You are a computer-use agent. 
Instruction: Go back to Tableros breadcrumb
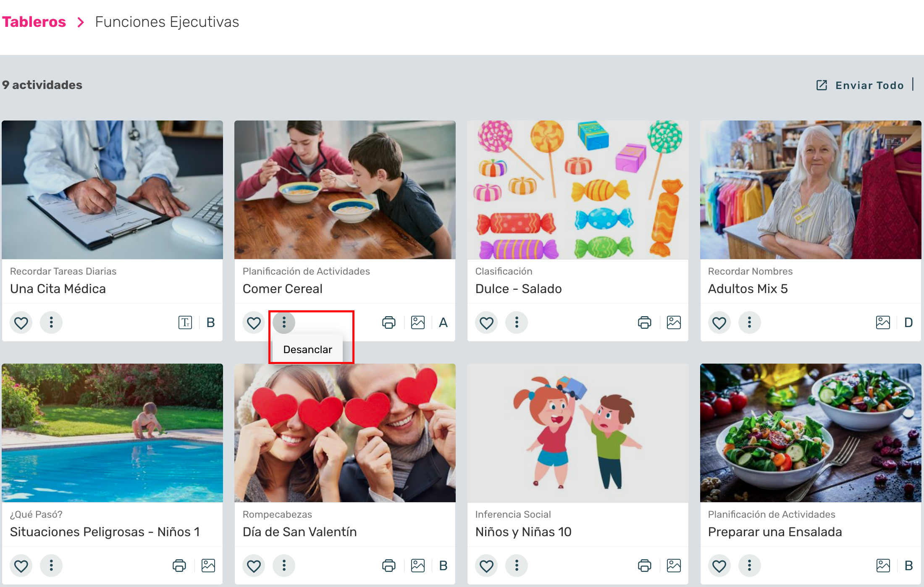(x=34, y=22)
